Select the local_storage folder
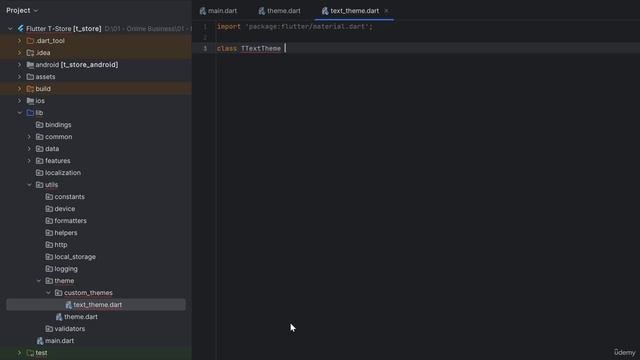This screenshot has width=640, height=360. pyautogui.click(x=75, y=257)
